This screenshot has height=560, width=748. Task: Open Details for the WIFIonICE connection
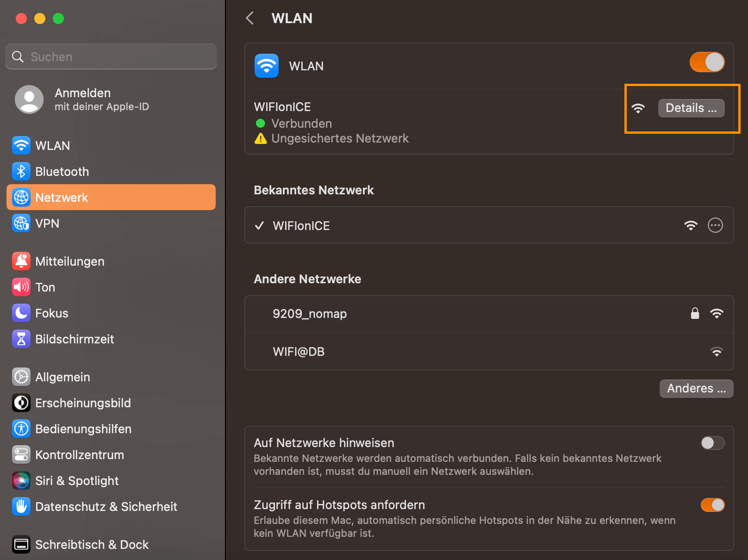point(691,108)
